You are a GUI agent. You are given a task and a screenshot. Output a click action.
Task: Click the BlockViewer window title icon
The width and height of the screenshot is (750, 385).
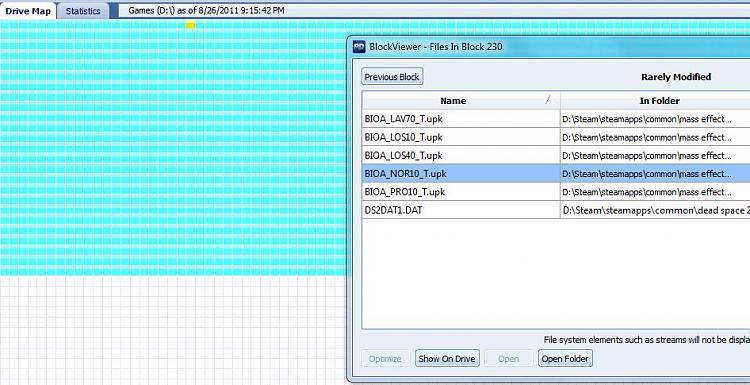click(359, 47)
